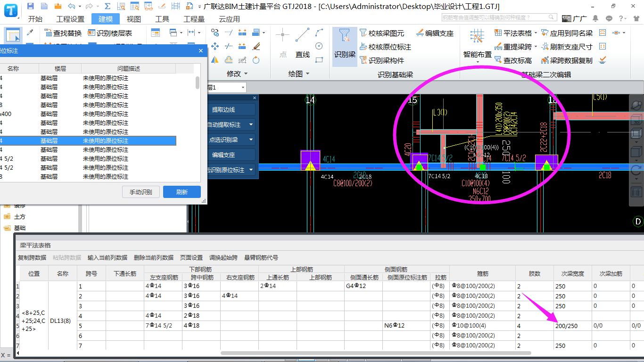Click 输入当前列数据 in the beam table toolbar
Image resolution: width=644 pixels, height=362 pixels.
(x=107, y=258)
